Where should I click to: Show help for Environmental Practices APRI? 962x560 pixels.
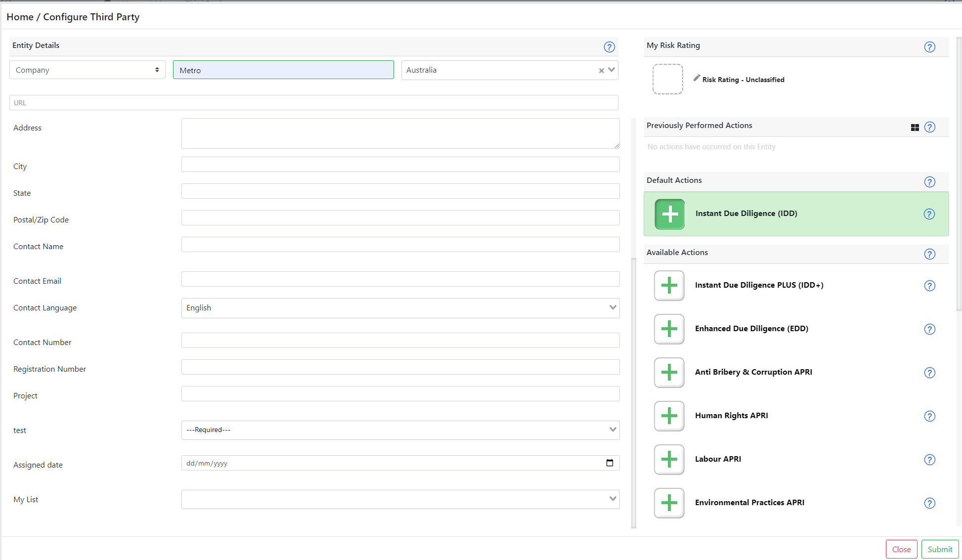click(x=929, y=503)
